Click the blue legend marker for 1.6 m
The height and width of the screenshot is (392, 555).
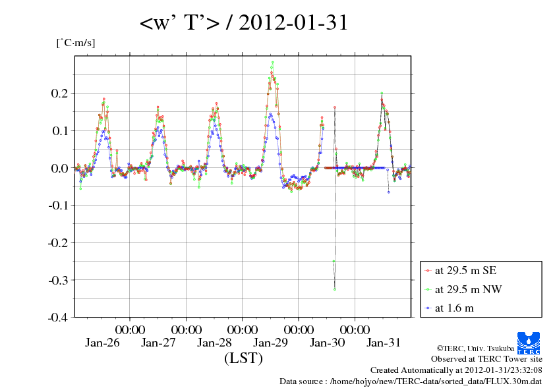click(428, 308)
